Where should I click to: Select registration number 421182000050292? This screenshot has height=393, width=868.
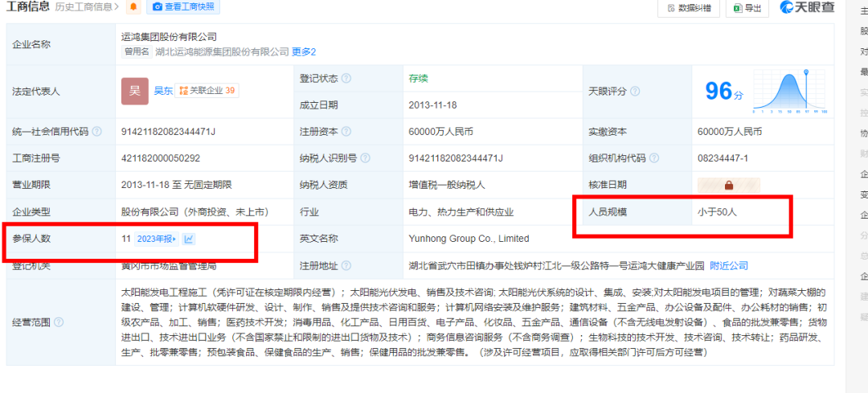[161, 158]
